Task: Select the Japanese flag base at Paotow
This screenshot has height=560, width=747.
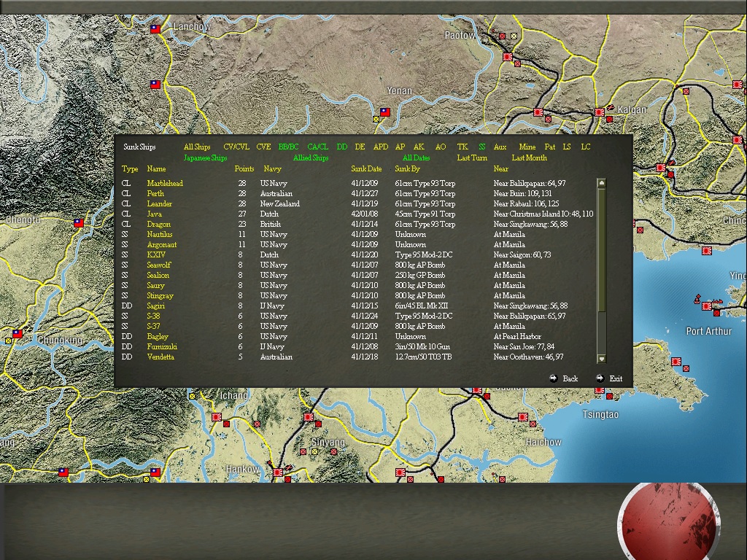Action: 508,57
